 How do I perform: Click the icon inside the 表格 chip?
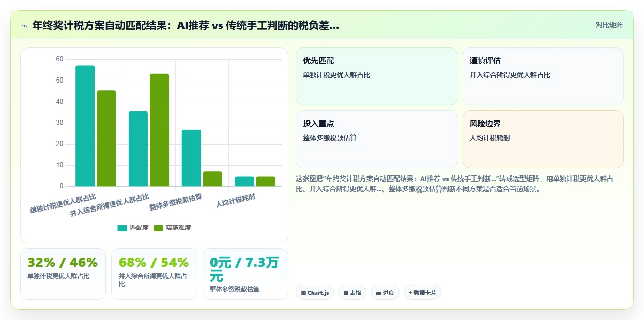point(346,293)
